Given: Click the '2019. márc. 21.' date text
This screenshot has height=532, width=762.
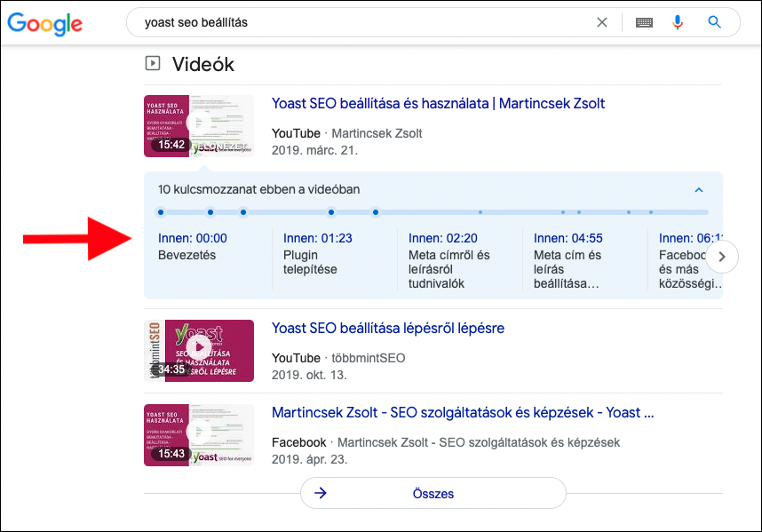Looking at the screenshot, I should [314, 150].
